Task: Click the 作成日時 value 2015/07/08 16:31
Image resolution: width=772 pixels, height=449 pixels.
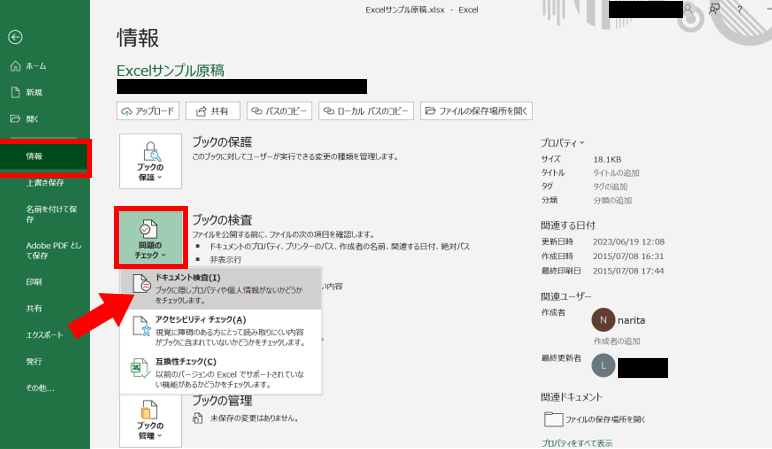Action: click(628, 257)
